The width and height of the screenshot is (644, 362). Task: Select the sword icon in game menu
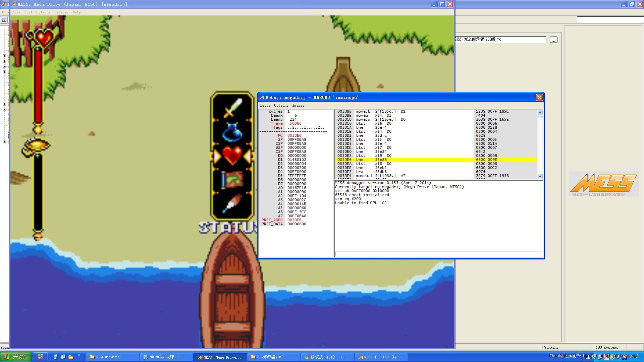(x=232, y=108)
